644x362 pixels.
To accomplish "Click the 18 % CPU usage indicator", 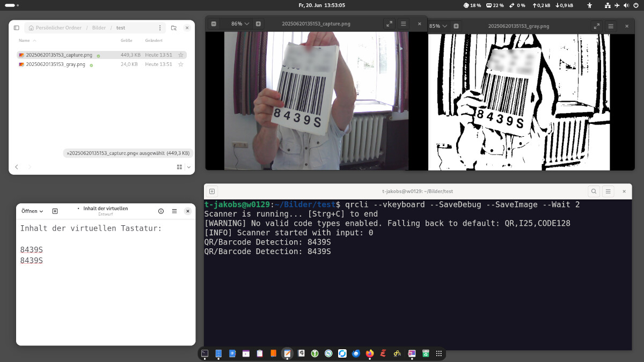I will [472, 5].
